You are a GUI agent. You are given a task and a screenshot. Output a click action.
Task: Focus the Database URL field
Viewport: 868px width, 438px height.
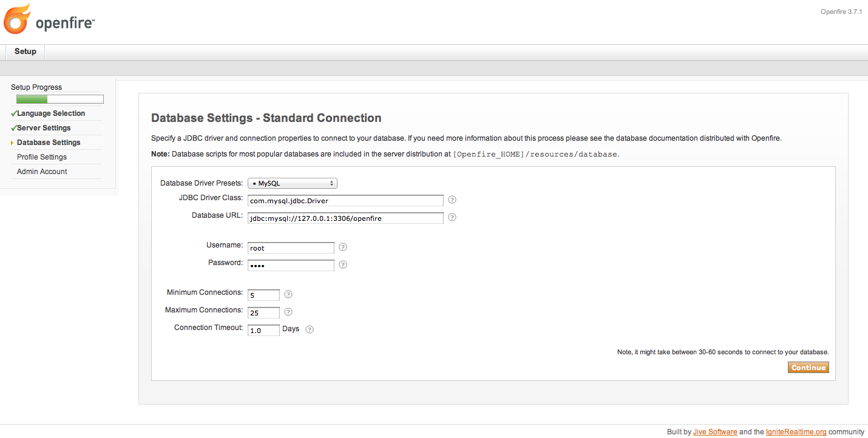(x=345, y=218)
